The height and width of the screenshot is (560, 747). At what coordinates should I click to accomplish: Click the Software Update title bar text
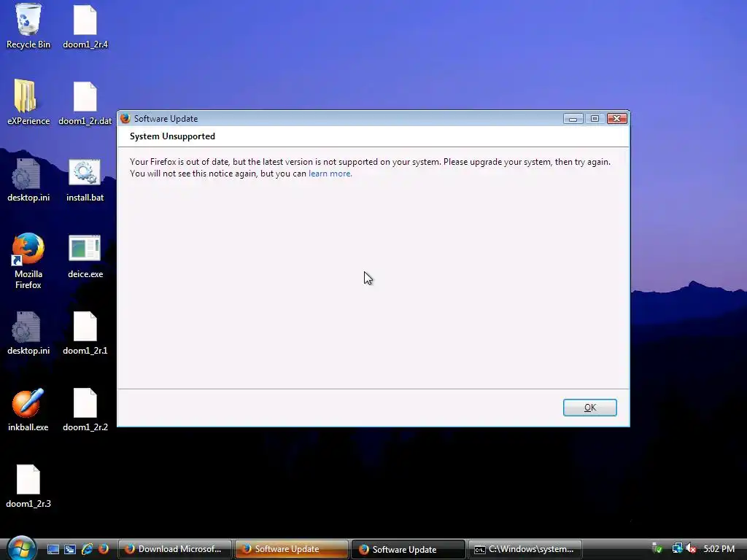click(166, 119)
